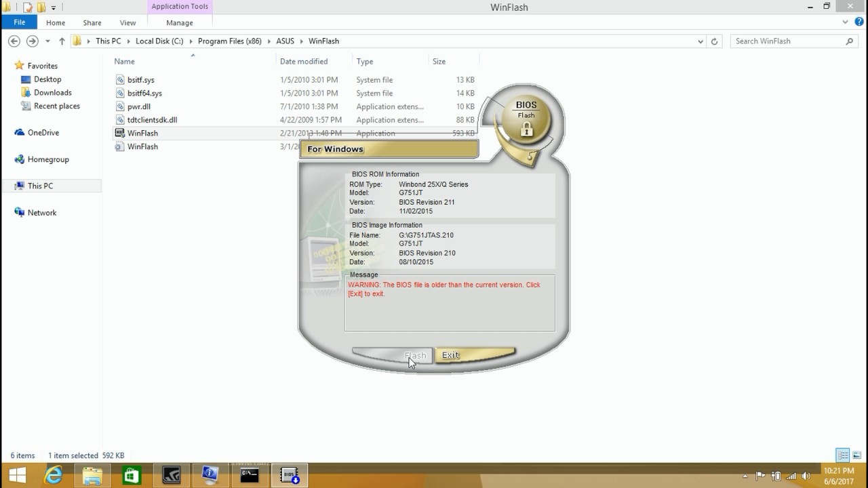Switch to the Share ribbon tab

92,22
